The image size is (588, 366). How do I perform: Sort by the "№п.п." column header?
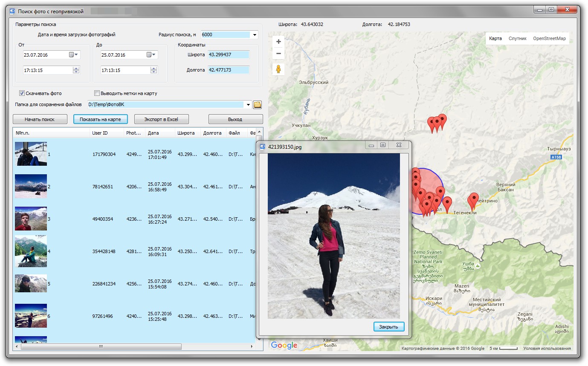coord(52,133)
